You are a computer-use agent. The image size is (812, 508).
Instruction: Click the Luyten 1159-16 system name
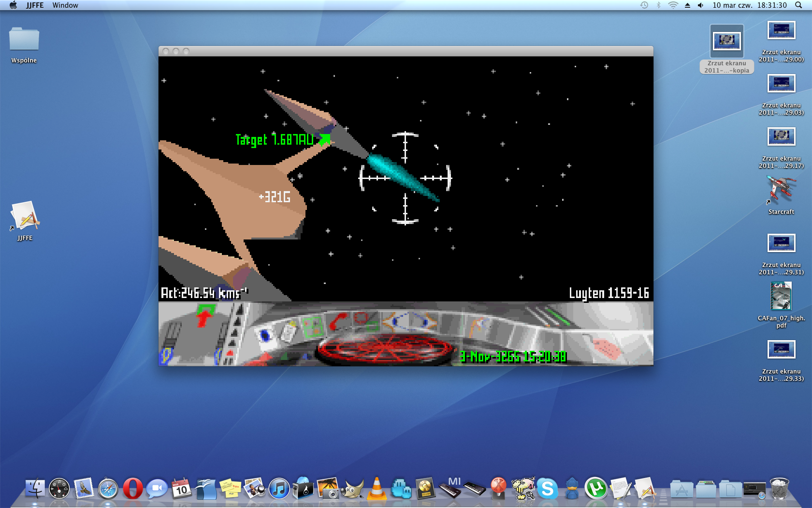click(x=609, y=293)
